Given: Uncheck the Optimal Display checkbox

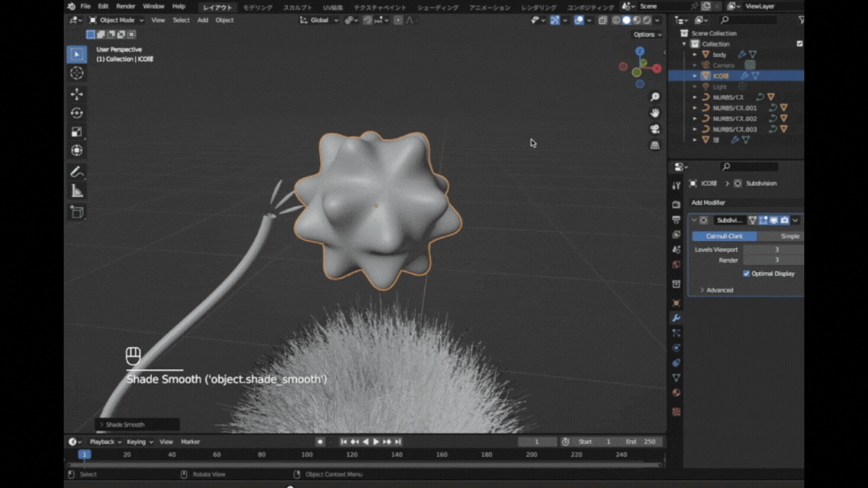Looking at the screenshot, I should (x=747, y=273).
